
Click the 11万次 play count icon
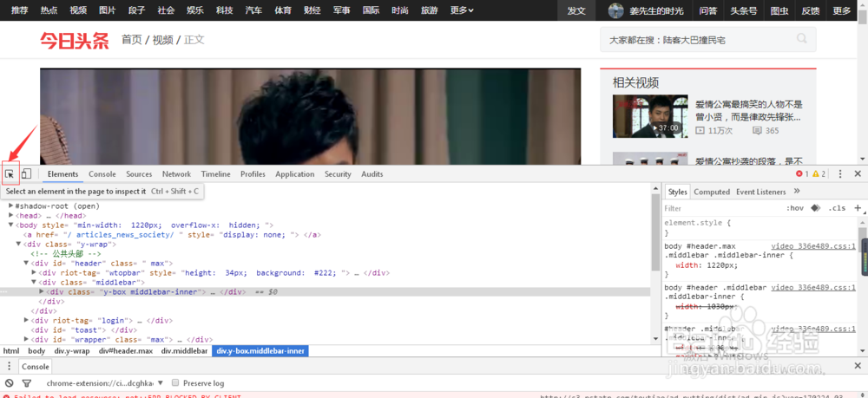click(x=700, y=130)
